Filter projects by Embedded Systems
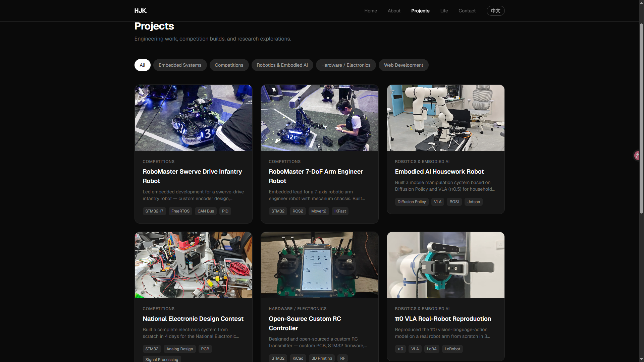The width and height of the screenshot is (644, 362). click(x=180, y=65)
